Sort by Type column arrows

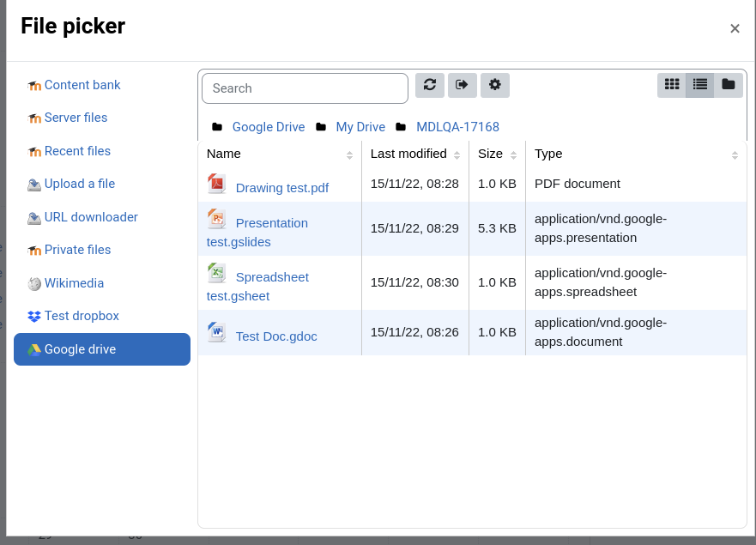pos(735,155)
